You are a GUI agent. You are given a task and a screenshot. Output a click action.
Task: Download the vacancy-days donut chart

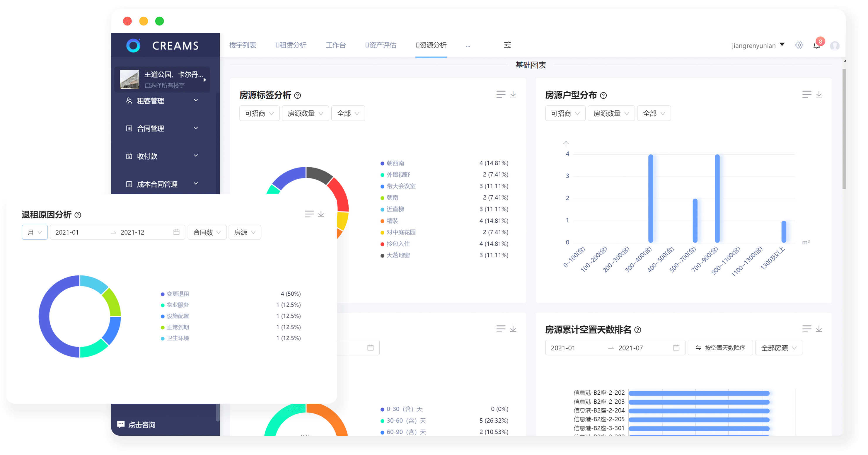[513, 329]
